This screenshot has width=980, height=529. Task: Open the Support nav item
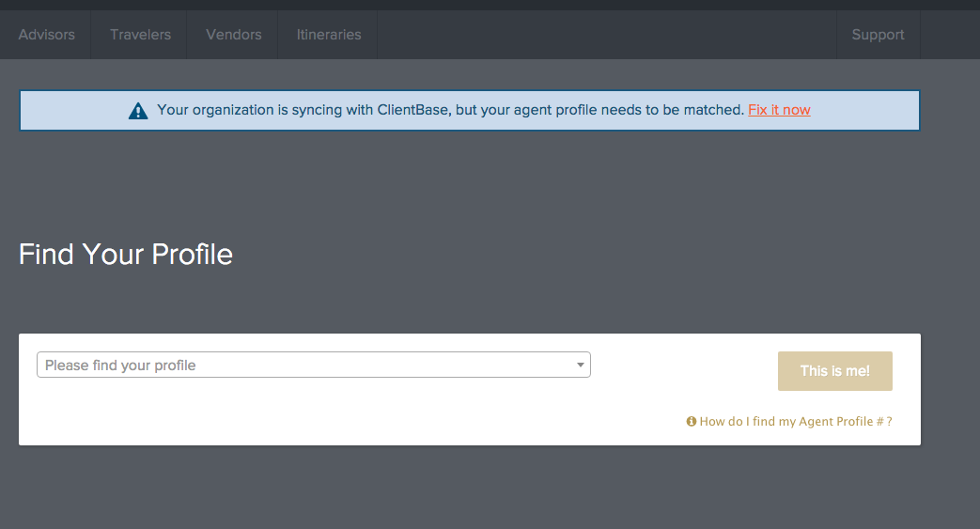pos(878,35)
